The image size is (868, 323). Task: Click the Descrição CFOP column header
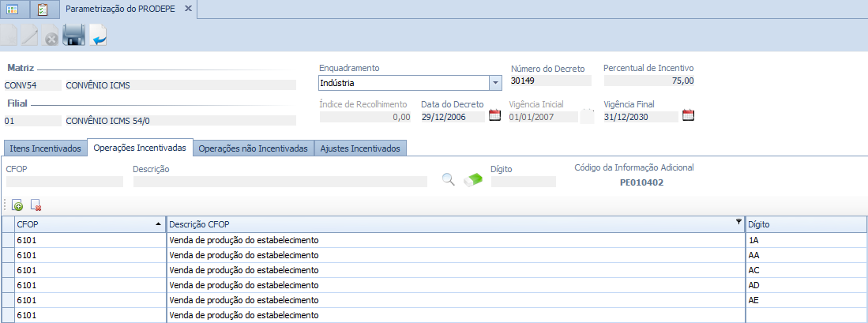(x=456, y=224)
